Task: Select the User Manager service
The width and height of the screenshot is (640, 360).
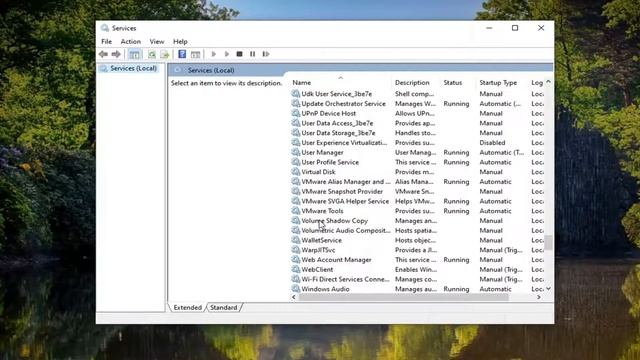Action: (417, 153)
